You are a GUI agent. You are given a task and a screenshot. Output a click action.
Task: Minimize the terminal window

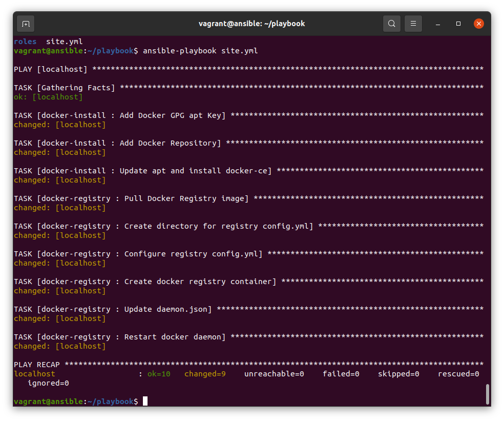[x=438, y=24]
